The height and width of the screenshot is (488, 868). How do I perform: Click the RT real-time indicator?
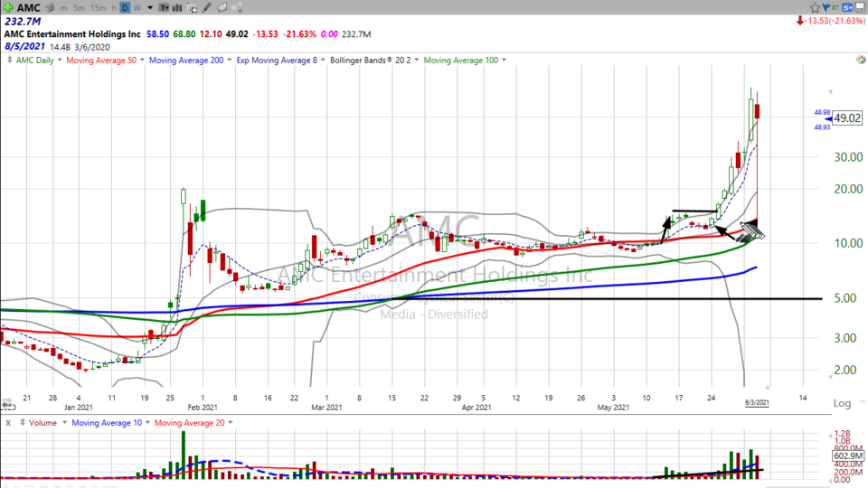pos(835,8)
